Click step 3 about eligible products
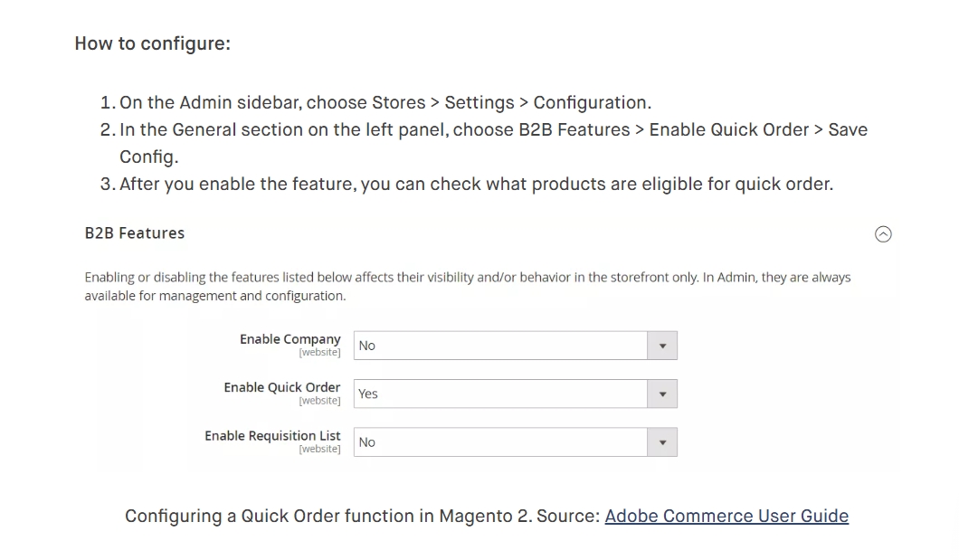 tap(476, 184)
